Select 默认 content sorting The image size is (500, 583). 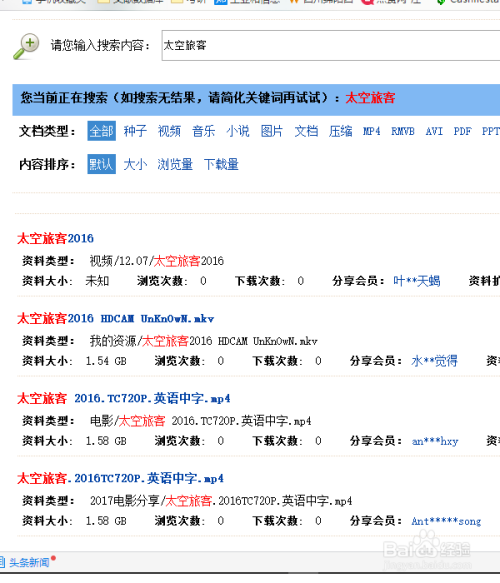click(101, 164)
